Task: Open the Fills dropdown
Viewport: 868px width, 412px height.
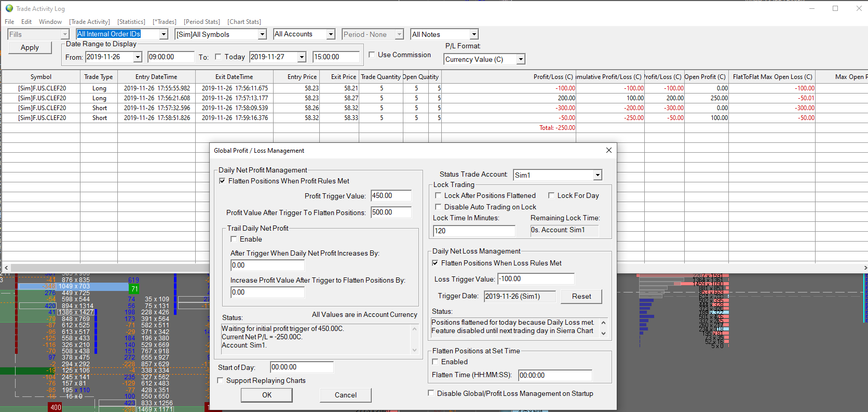Action: tap(65, 34)
